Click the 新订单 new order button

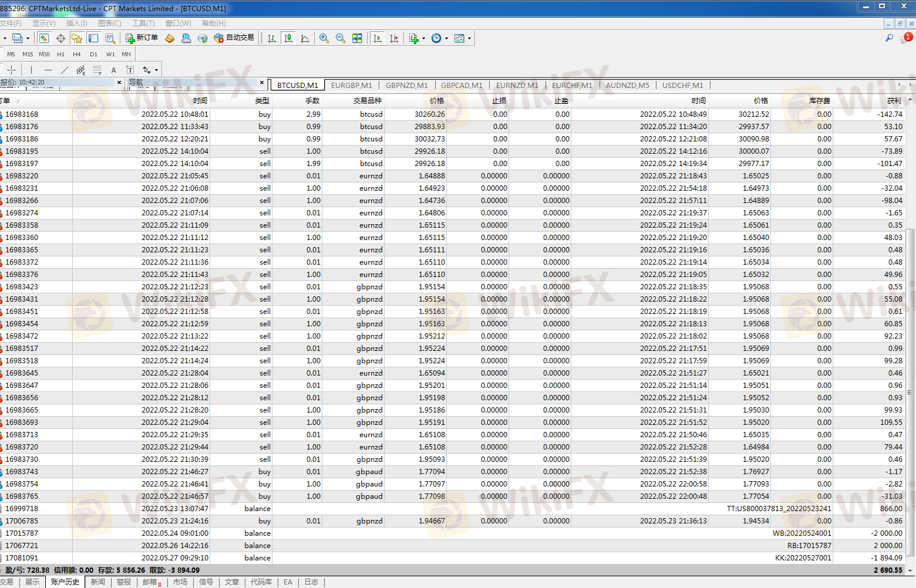(x=142, y=38)
